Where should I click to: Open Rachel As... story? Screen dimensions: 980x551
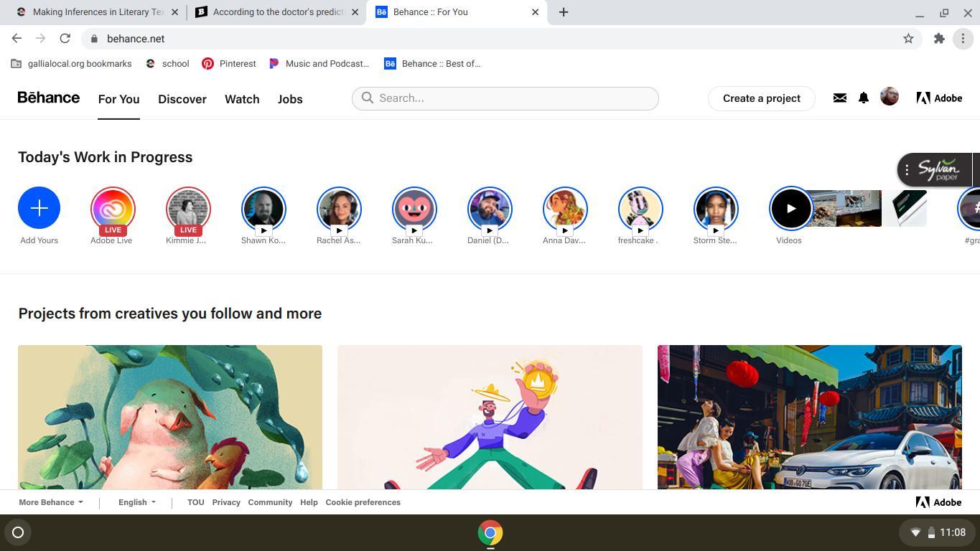(339, 209)
